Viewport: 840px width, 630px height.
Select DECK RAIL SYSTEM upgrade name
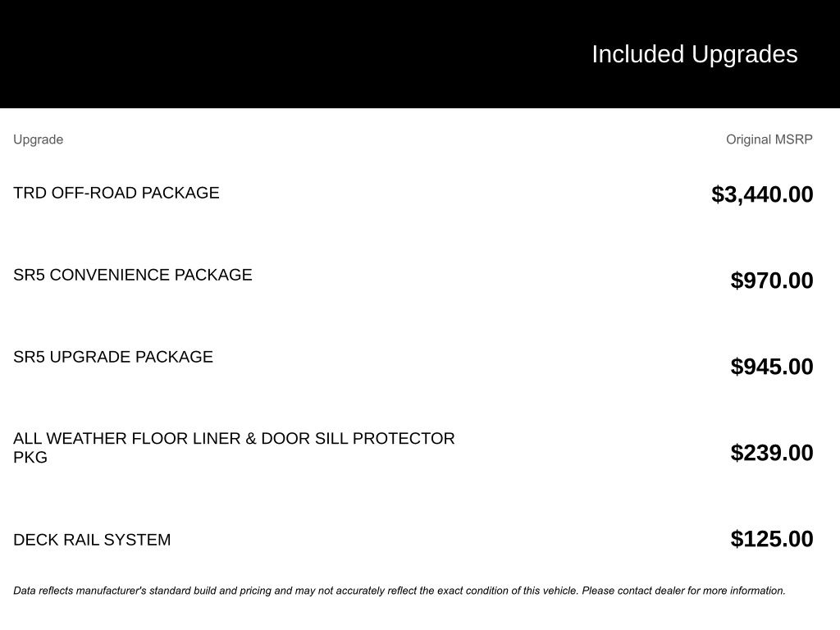(x=92, y=540)
